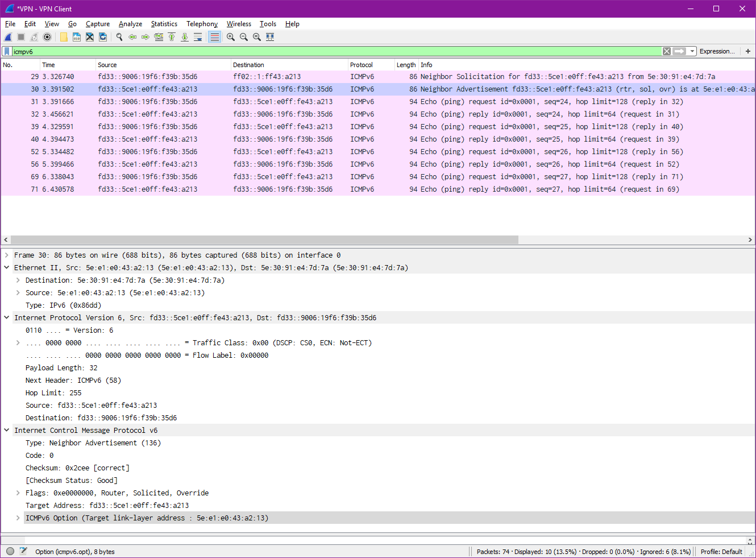
Task: Find a packet with magnifier icon
Action: pyautogui.click(x=119, y=37)
